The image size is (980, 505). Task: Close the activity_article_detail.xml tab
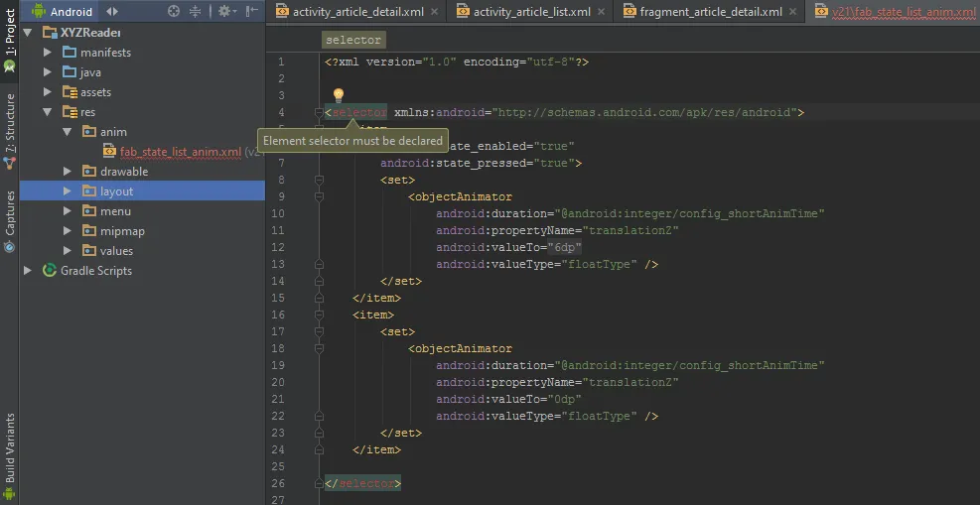(x=436, y=12)
